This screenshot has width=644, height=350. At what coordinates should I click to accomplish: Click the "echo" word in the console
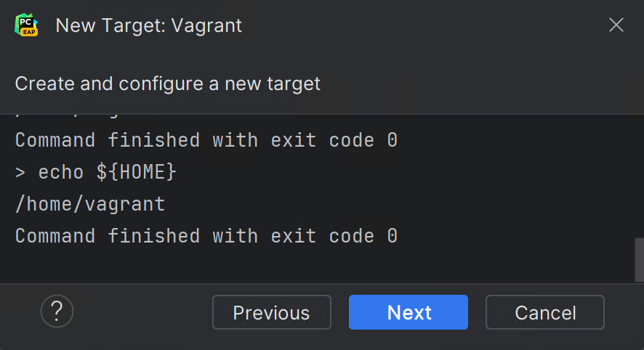[x=61, y=172]
